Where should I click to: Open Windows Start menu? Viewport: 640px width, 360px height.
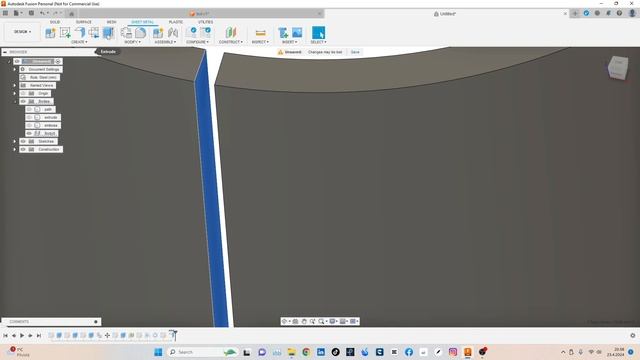pyautogui.click(x=158, y=352)
